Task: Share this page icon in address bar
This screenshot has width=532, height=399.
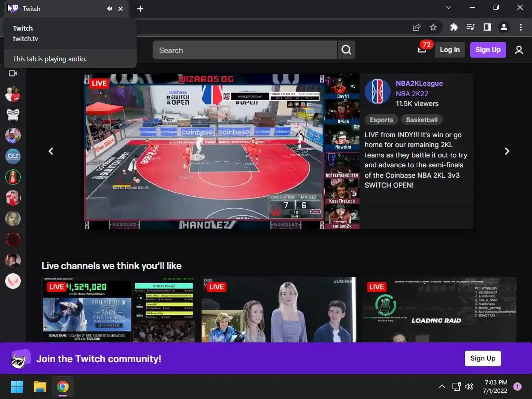Action: tap(417, 27)
